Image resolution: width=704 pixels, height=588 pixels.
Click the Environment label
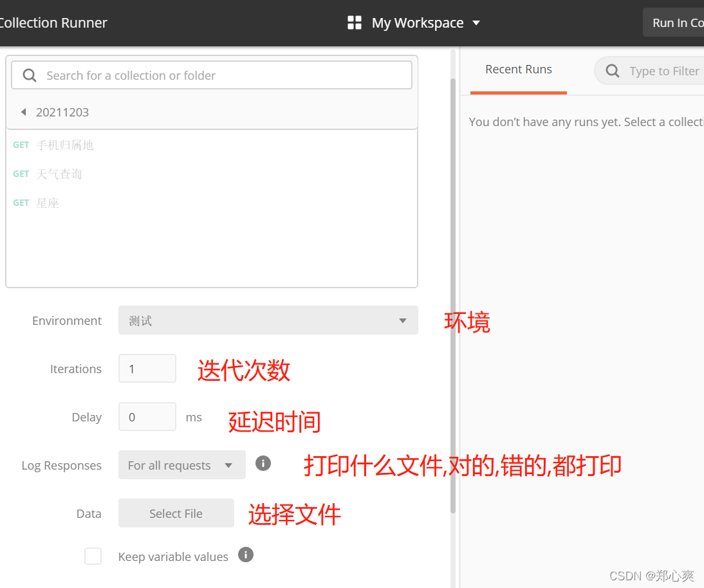pos(67,320)
